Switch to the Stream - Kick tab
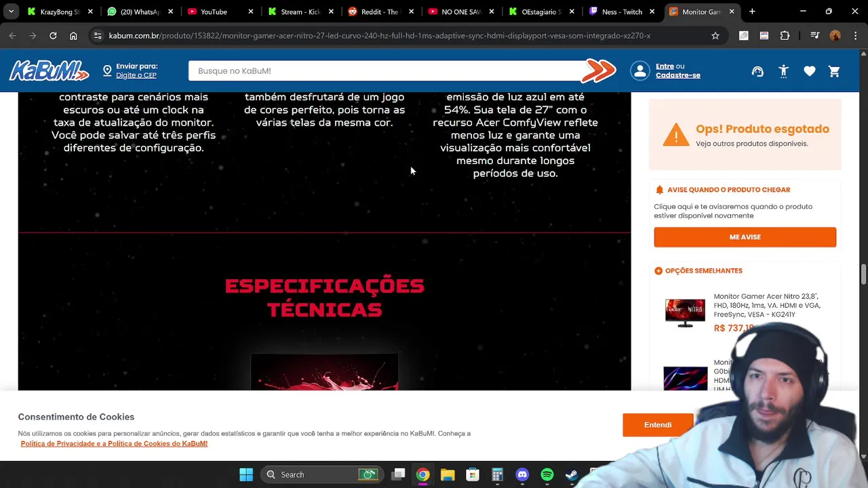868x488 pixels. tap(300, 12)
